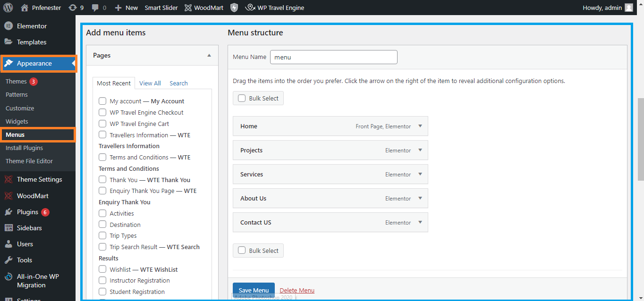The height and width of the screenshot is (301, 644).
Task: Click the Delete Menu link
Action: (x=297, y=290)
